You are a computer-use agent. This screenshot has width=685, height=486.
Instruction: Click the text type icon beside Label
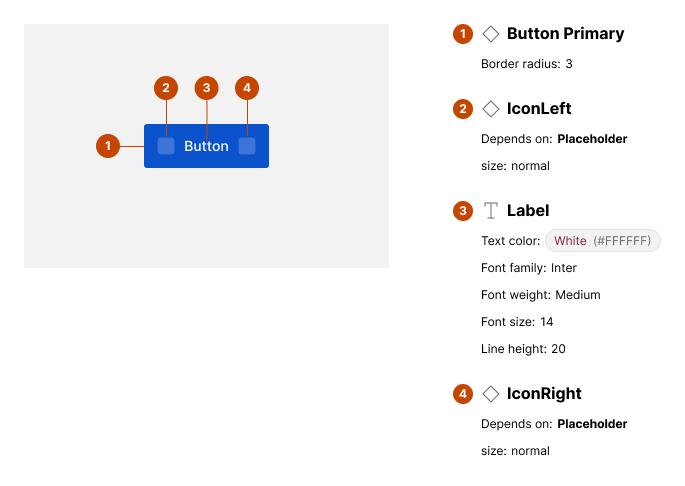(491, 211)
